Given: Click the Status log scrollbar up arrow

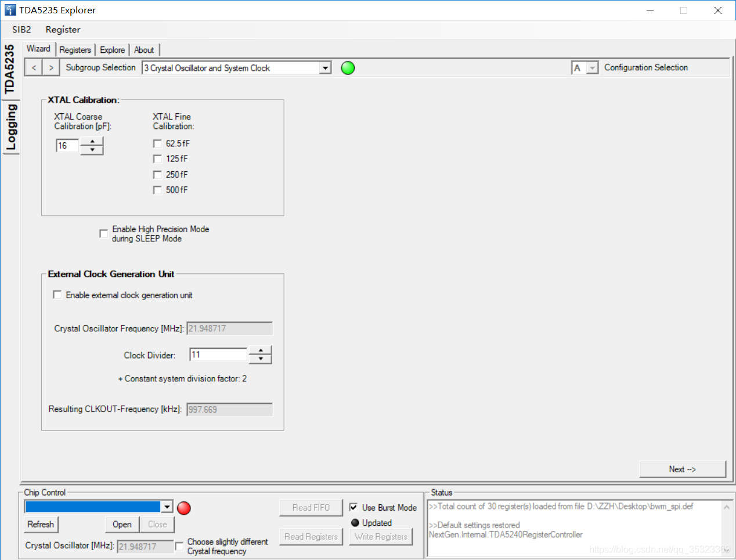Looking at the screenshot, I should coord(726,507).
